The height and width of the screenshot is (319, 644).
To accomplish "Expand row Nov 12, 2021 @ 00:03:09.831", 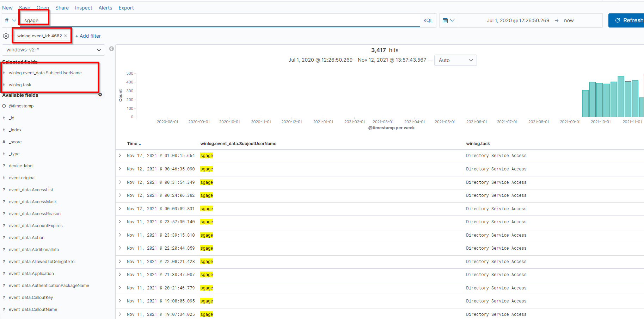I will coord(120,209).
